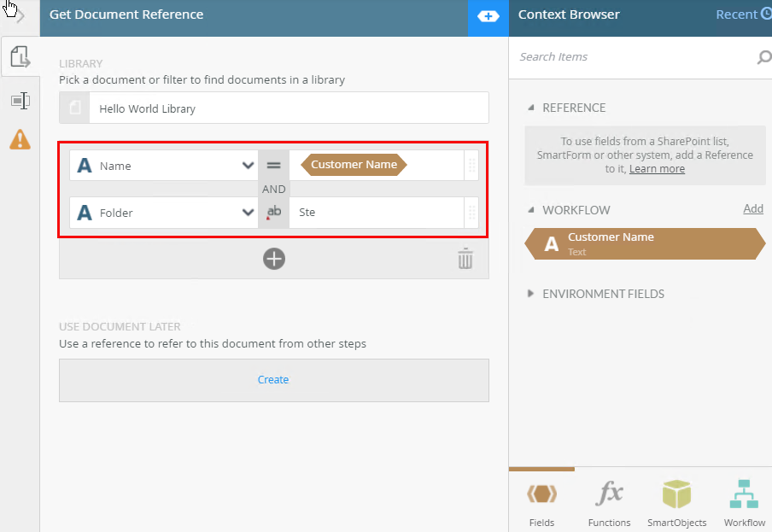This screenshot has height=532, width=772.
Task: Change the Folder filter operator icon
Action: pyautogui.click(x=273, y=213)
